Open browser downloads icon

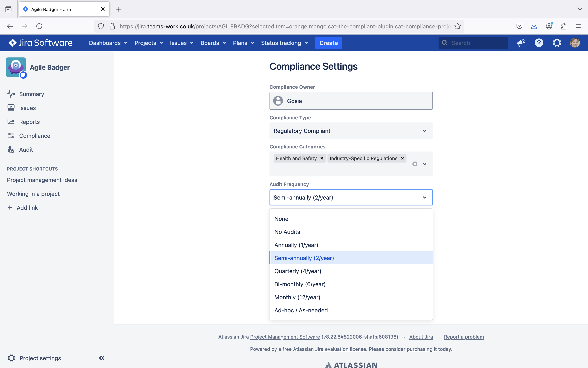tap(534, 26)
